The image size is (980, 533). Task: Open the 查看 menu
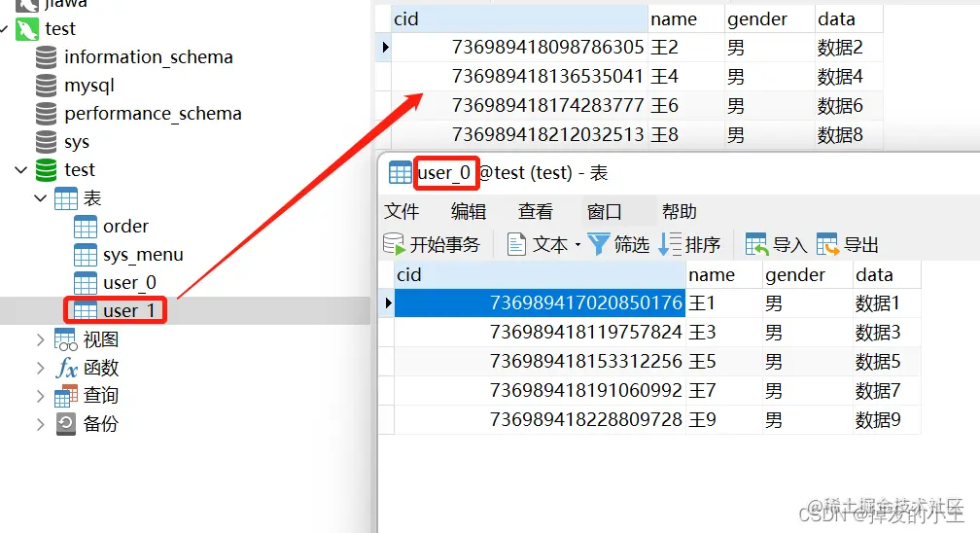click(x=535, y=211)
